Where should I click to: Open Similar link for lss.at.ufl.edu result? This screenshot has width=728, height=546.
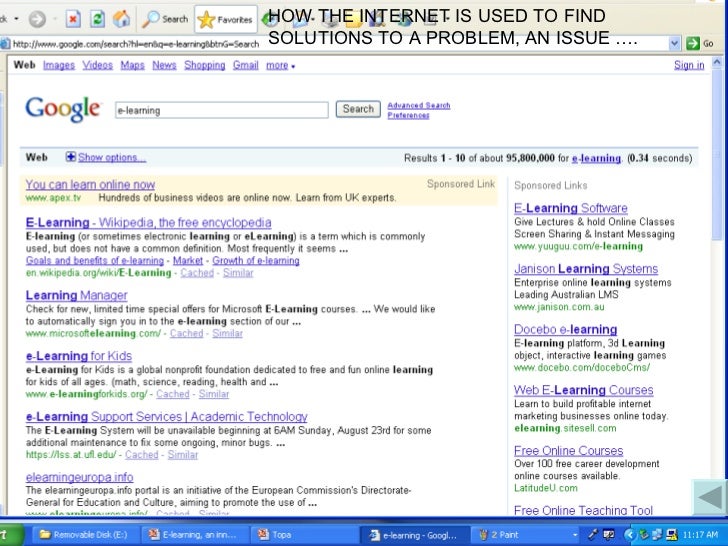pyautogui.click(x=183, y=455)
